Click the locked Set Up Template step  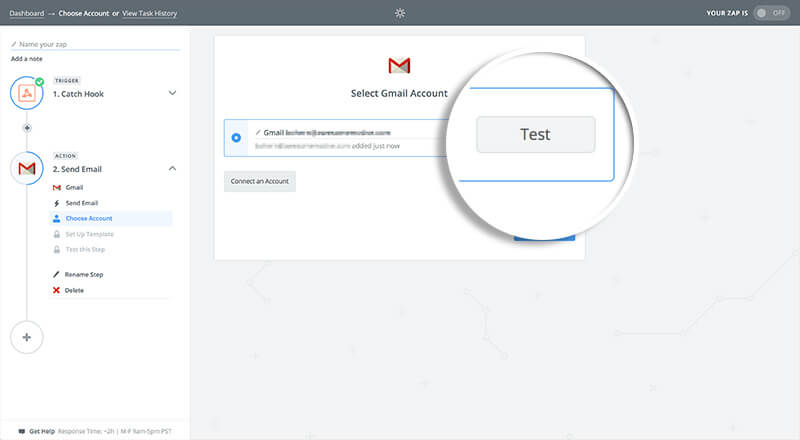83,234
